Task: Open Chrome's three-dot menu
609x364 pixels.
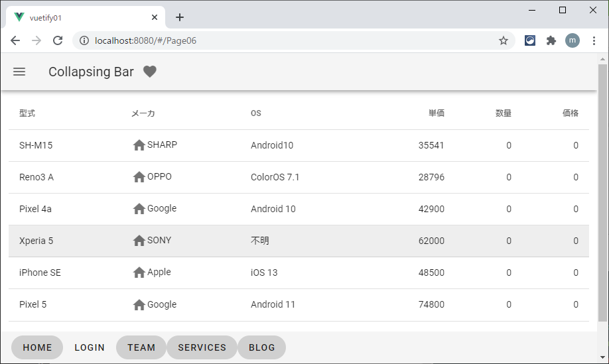Action: (x=594, y=40)
